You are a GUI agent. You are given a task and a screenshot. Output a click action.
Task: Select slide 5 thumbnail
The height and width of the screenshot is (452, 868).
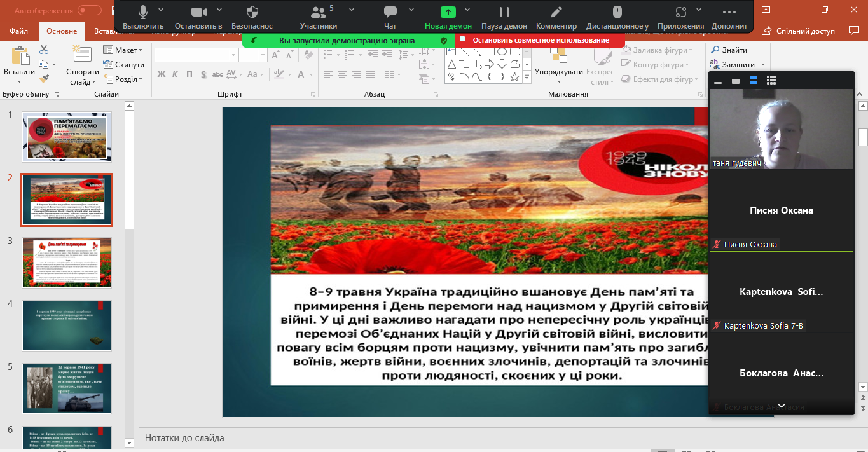(67, 389)
